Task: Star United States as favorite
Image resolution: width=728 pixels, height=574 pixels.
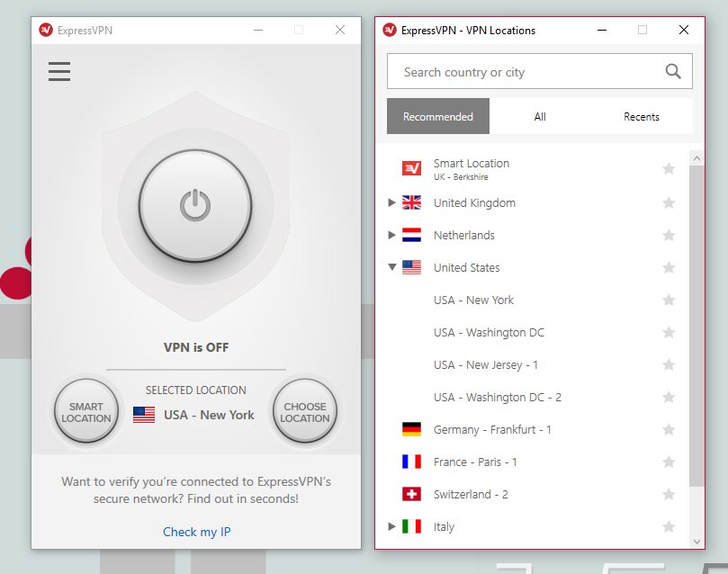Action: [x=669, y=267]
